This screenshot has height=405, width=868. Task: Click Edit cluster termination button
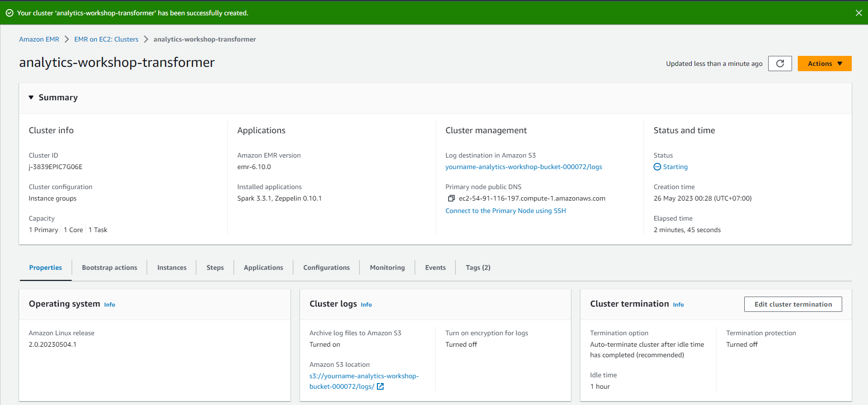click(x=793, y=304)
